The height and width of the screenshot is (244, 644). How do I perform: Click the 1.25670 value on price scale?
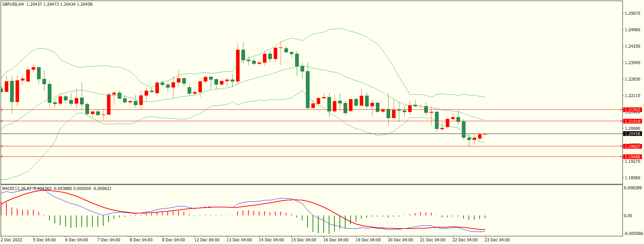point(632,13)
